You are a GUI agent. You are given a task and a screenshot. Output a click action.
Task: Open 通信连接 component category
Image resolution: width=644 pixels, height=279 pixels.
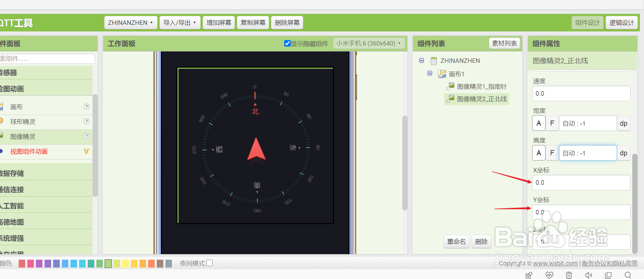pos(46,190)
